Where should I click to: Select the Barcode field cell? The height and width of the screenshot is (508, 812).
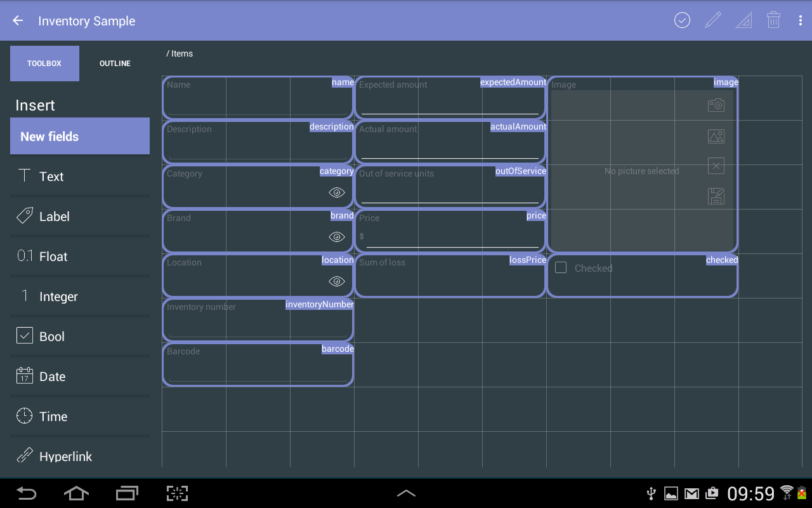(258, 364)
